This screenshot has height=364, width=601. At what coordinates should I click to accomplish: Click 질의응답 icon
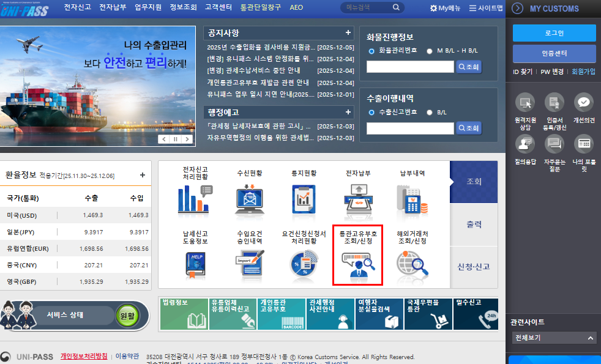(x=524, y=144)
